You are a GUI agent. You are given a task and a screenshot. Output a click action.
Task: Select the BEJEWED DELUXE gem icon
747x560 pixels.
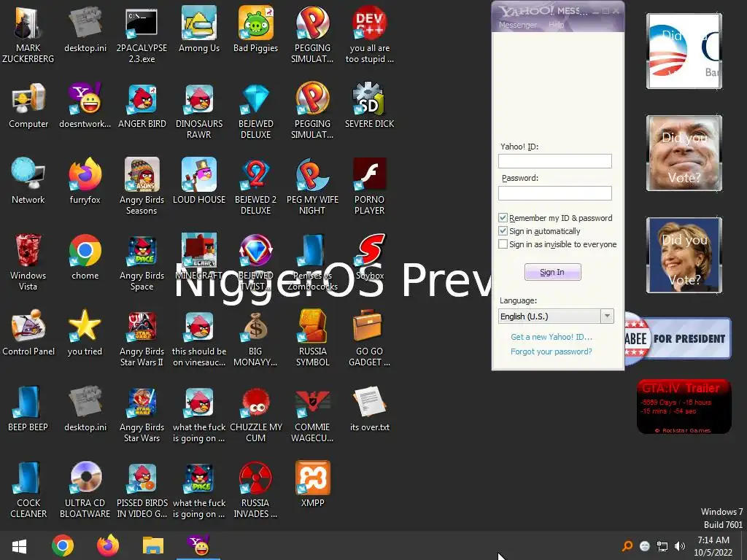coord(256,112)
